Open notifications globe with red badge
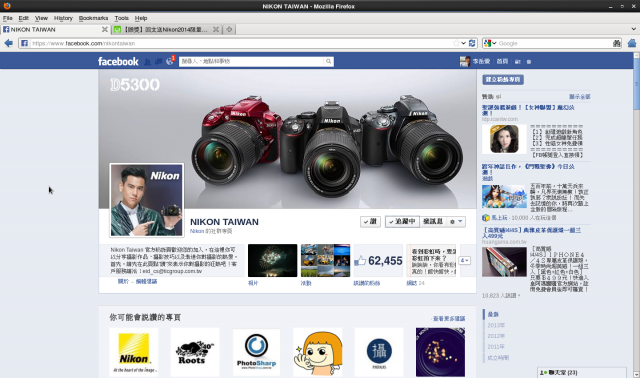Viewport: 640px width, 378px height. 170,61
